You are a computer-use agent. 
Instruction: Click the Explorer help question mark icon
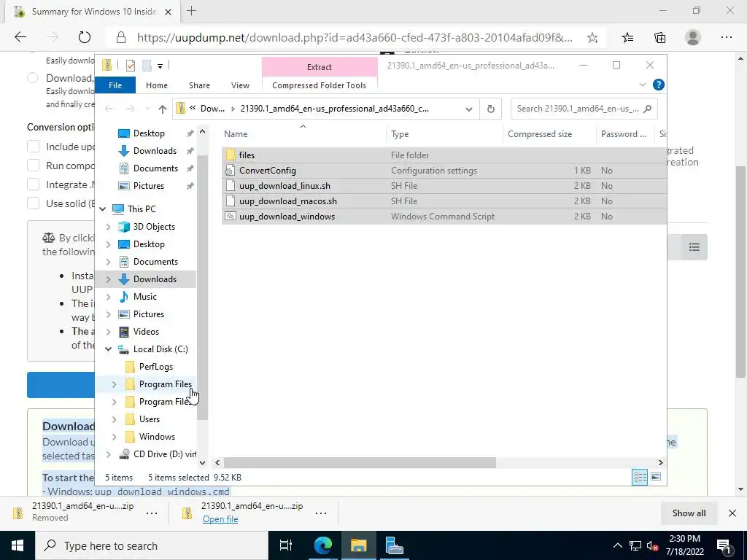coord(659,85)
